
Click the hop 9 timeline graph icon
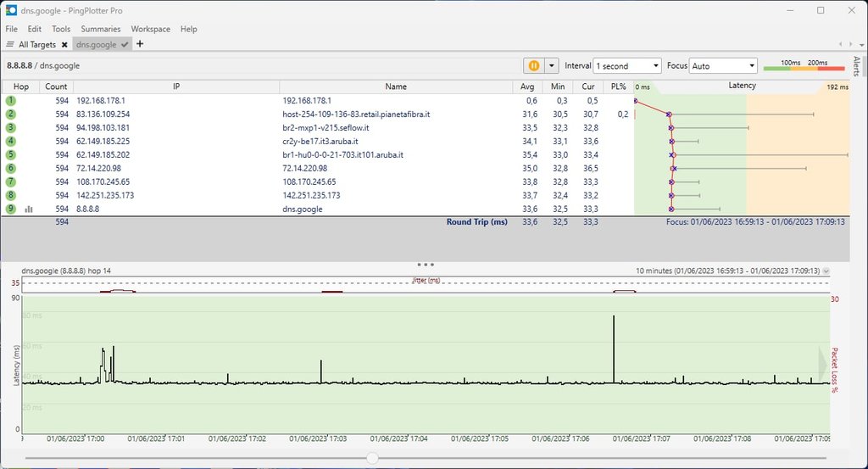(29, 209)
